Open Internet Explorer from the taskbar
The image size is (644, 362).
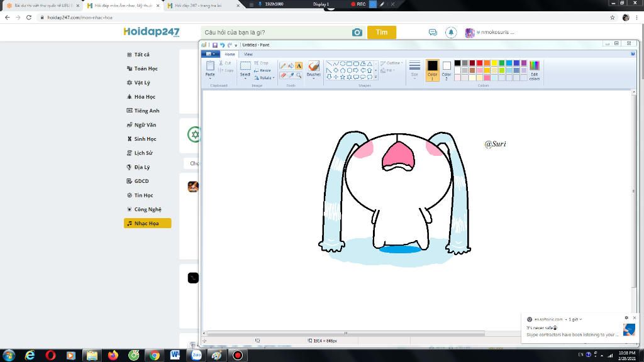30,355
